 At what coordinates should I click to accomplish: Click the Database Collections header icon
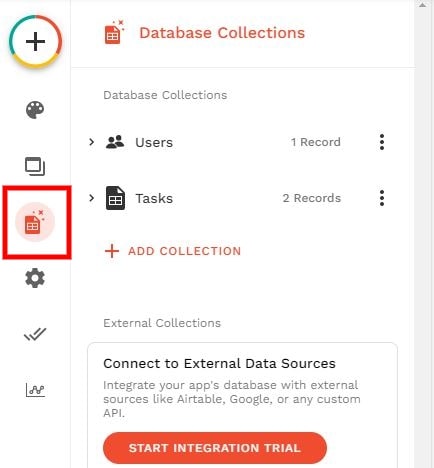click(114, 32)
